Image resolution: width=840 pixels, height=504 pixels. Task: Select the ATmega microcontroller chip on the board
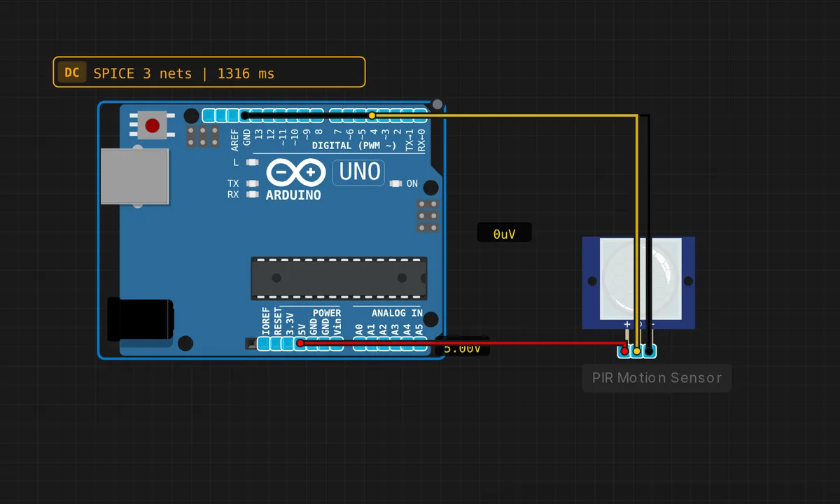point(339,278)
